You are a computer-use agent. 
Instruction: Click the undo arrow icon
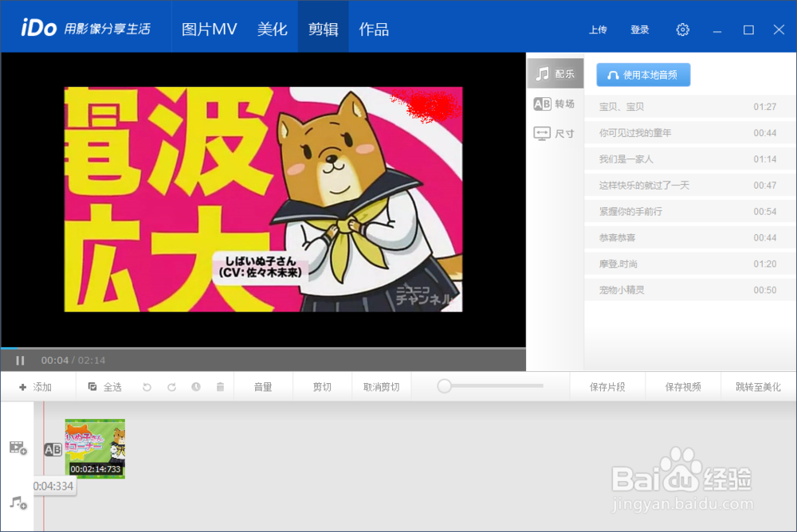tap(147, 387)
